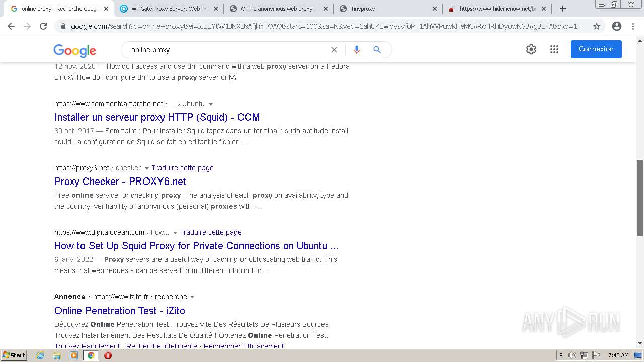This screenshot has width=644, height=362.
Task: Open the Google apps grid
Action: click(x=554, y=49)
